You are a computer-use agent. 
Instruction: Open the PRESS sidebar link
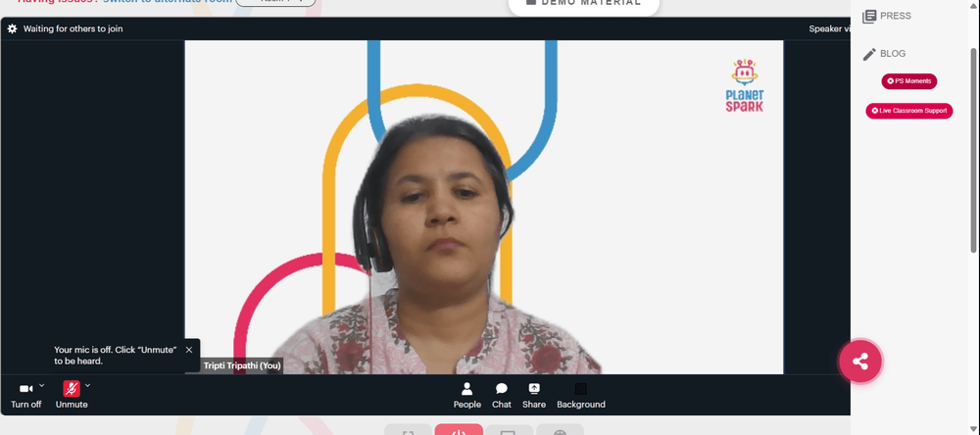pos(887,17)
